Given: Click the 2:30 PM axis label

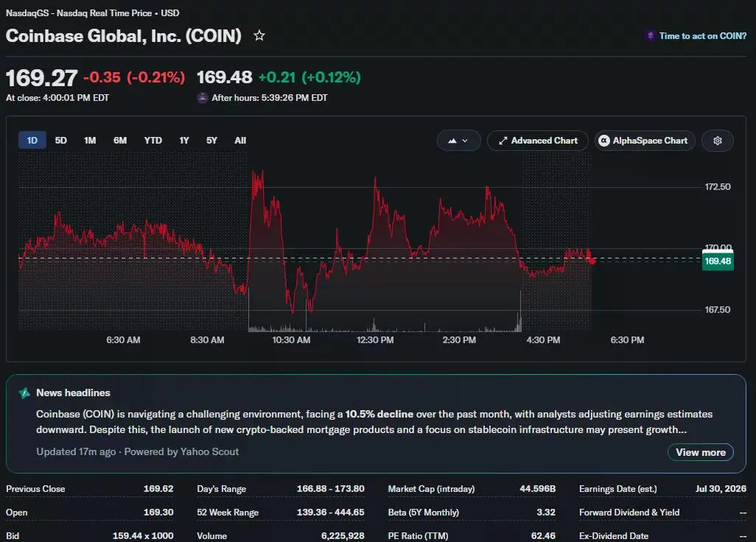Looking at the screenshot, I should pos(459,340).
